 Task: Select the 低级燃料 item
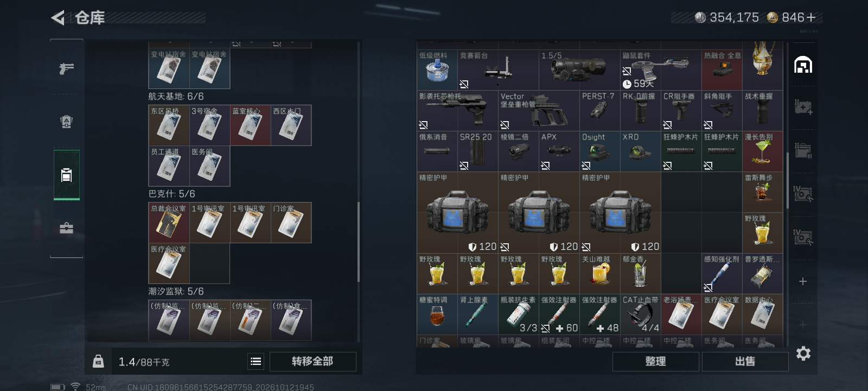(x=437, y=70)
